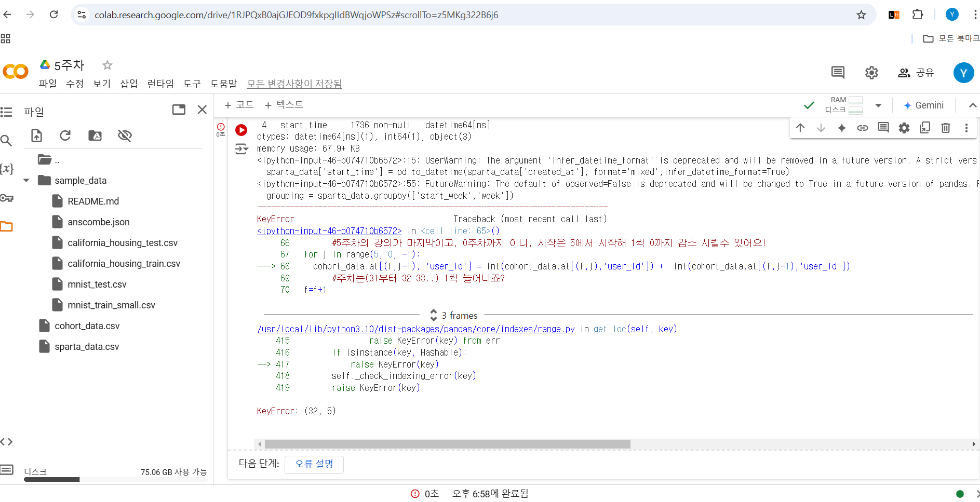Open the variables {x} panel

pyautogui.click(x=6, y=169)
